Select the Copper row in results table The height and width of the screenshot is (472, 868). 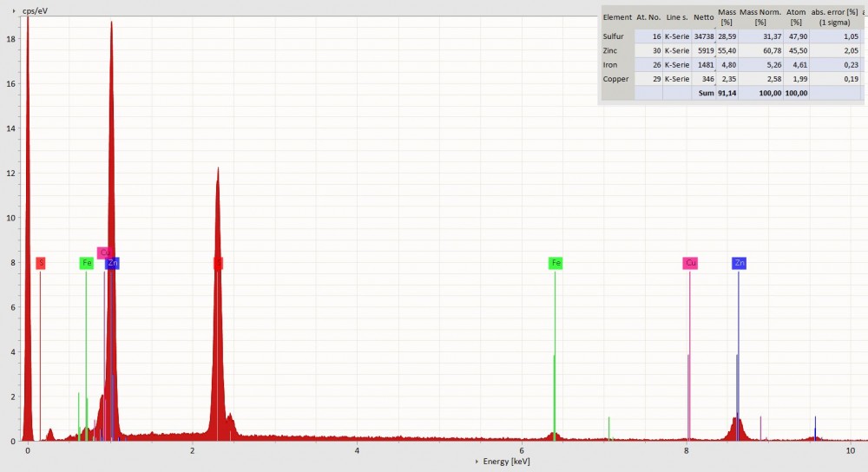pos(617,79)
